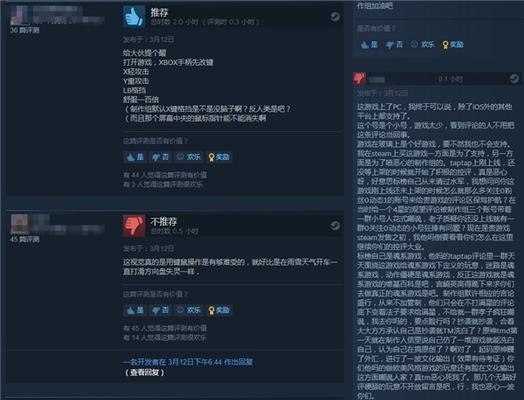
Task: Mark the 不推荐 review as 欢乐
Action: 189,310
